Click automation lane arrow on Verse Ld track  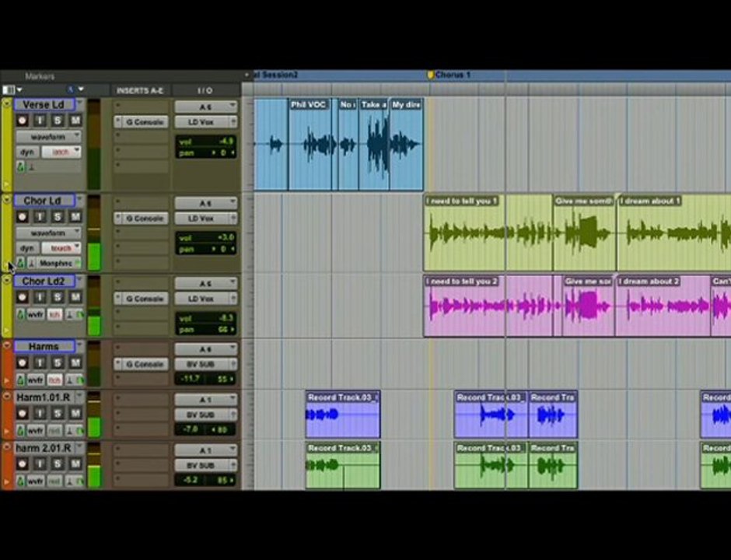point(6,185)
